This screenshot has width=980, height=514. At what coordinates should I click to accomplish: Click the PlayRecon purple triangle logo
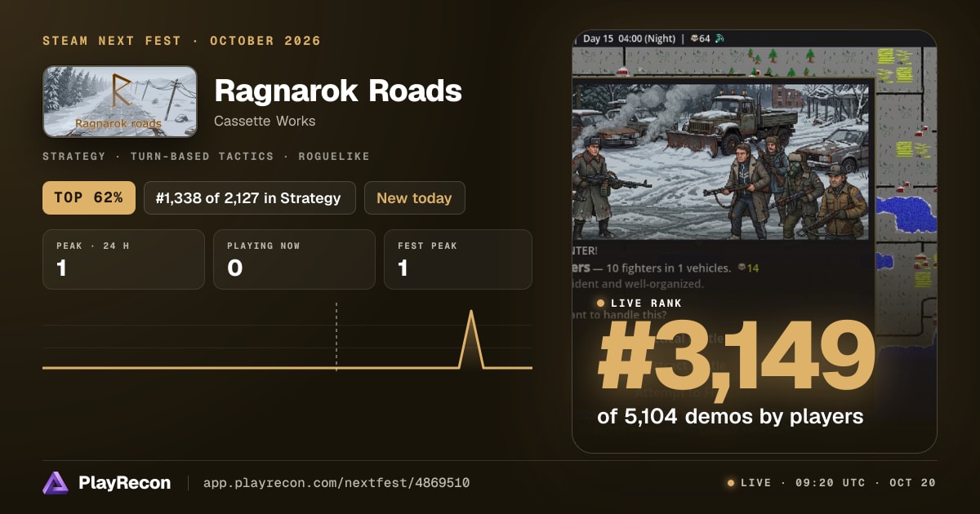point(56,483)
